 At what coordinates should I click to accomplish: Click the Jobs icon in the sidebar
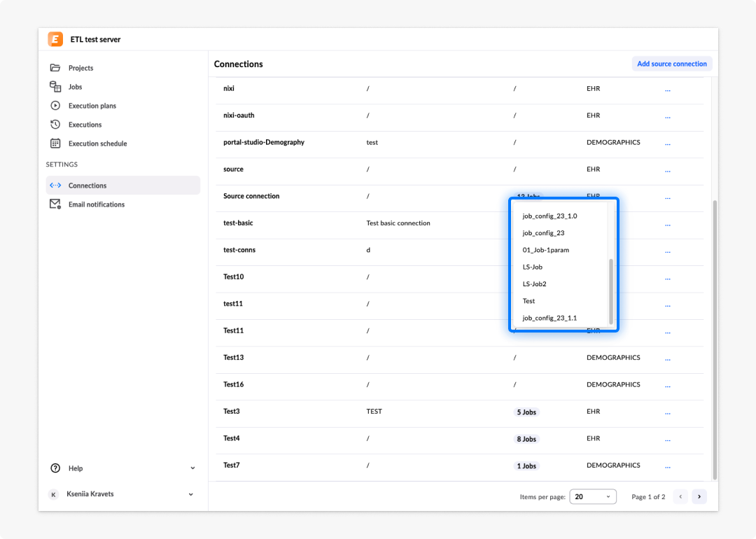click(x=55, y=86)
